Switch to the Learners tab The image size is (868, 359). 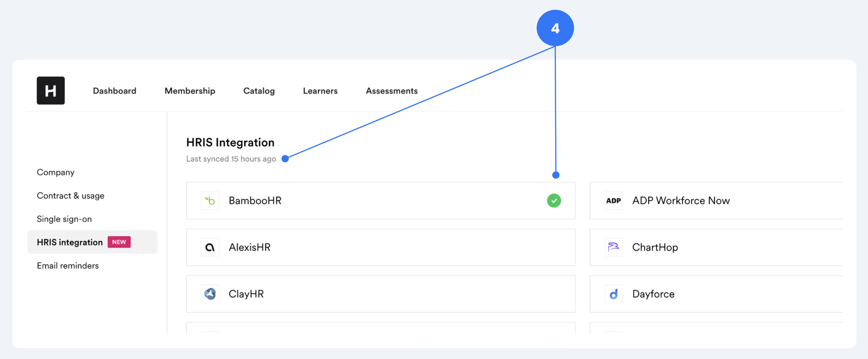(x=320, y=91)
